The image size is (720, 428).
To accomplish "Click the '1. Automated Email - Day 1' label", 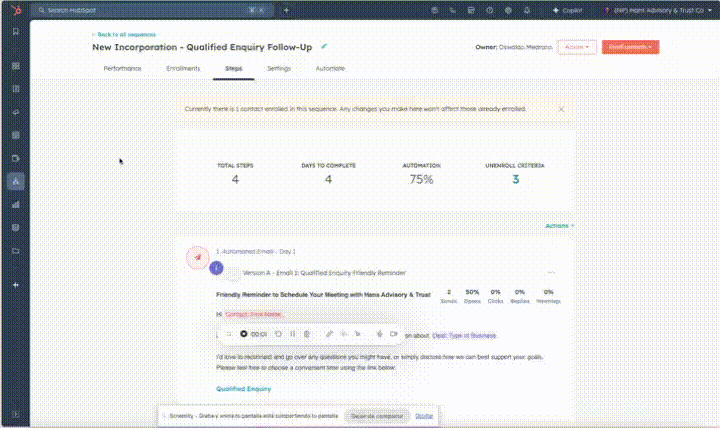I will point(256,252).
